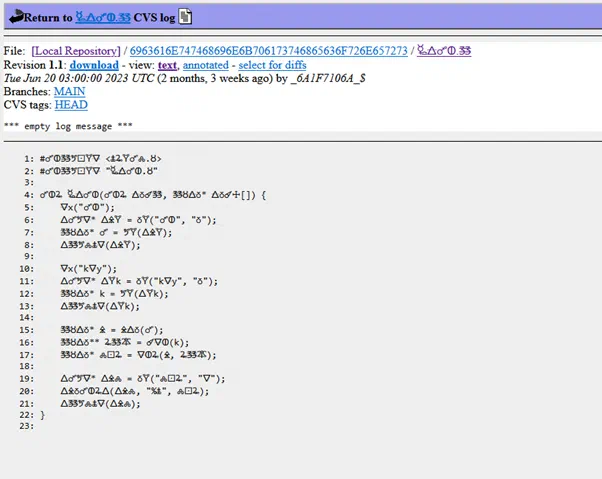Open the file name link ending the path

click(x=444, y=51)
